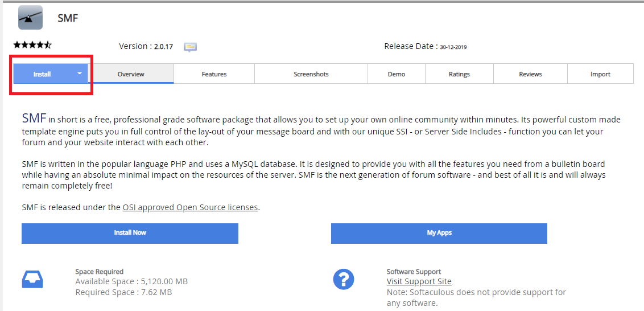Click the Space Required heading
This screenshot has height=311, width=644.
click(x=100, y=272)
